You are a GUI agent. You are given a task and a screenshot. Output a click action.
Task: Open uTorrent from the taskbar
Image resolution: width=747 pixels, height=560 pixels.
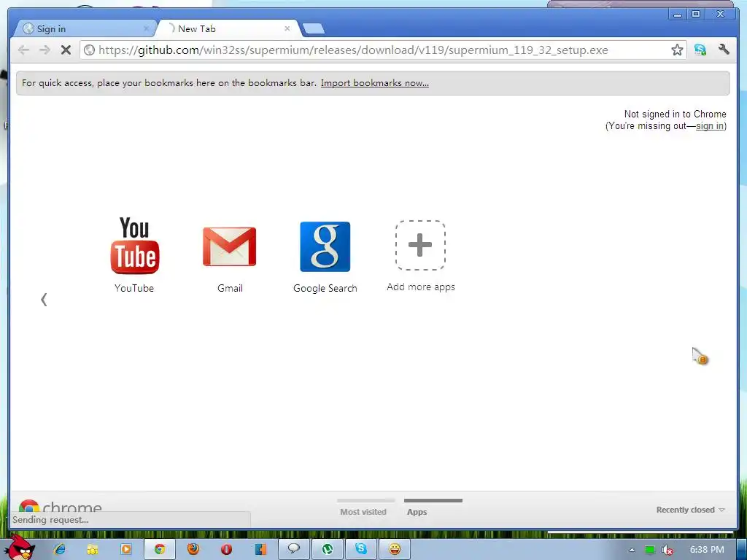coord(328,549)
